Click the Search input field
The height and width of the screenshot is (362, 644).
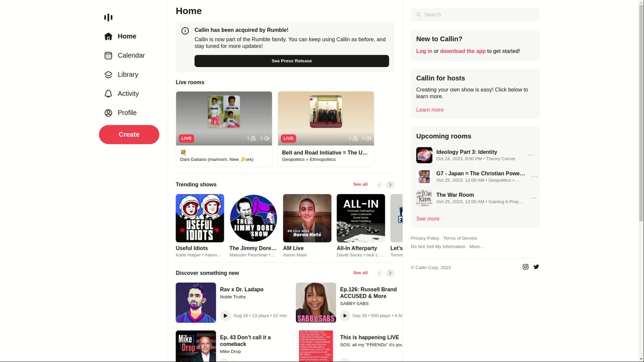475,15
